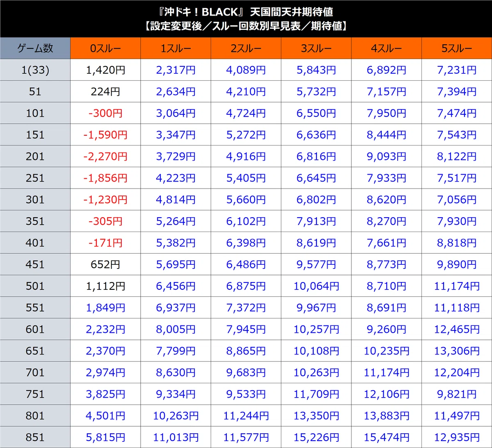The width and height of the screenshot is (492, 448).
Task: Select the 3,064円 cell
Action: (176, 113)
